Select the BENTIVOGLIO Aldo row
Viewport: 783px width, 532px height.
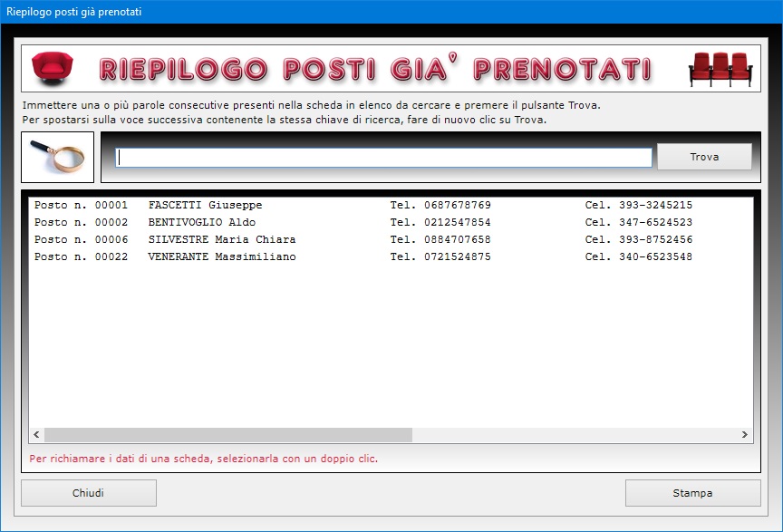coord(391,222)
